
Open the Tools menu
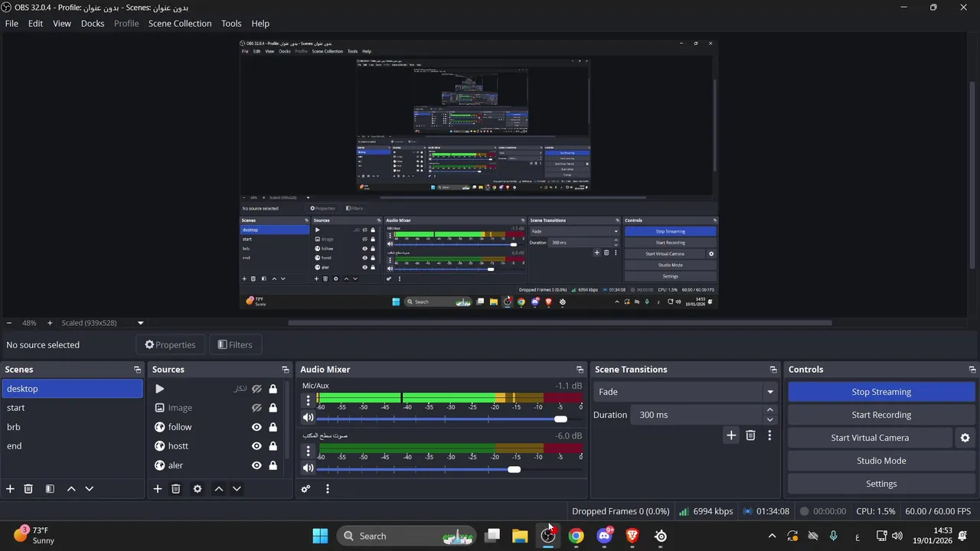231,24
